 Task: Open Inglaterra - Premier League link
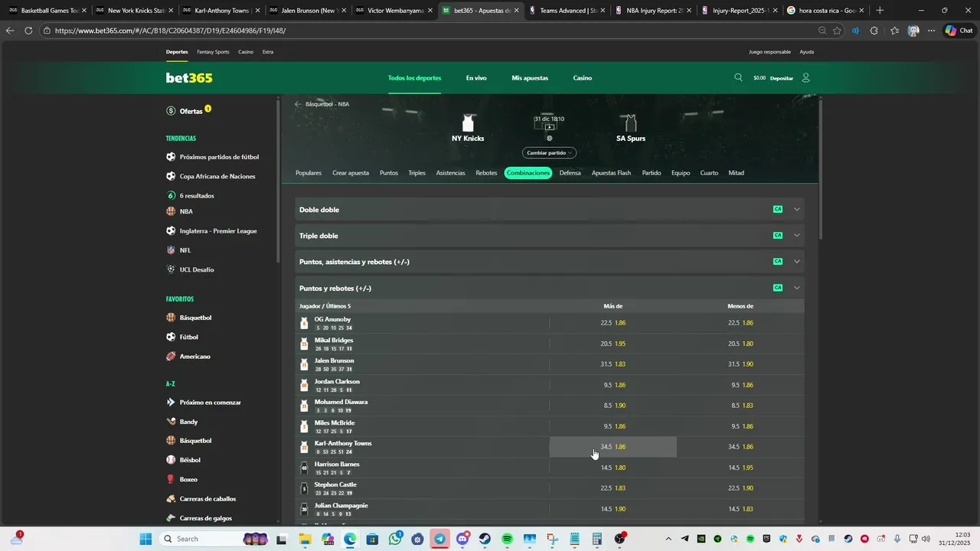[x=218, y=230]
